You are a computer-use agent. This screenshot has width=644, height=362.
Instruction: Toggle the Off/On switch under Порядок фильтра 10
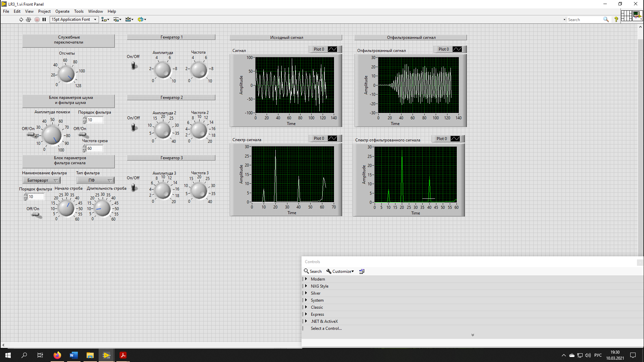(x=83, y=135)
